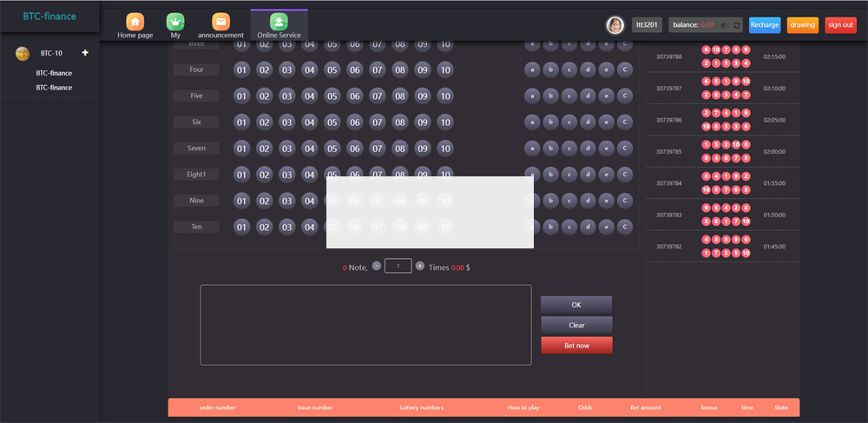The width and height of the screenshot is (868, 423).
Task: Click the user avatar picture
Action: pyautogui.click(x=615, y=25)
